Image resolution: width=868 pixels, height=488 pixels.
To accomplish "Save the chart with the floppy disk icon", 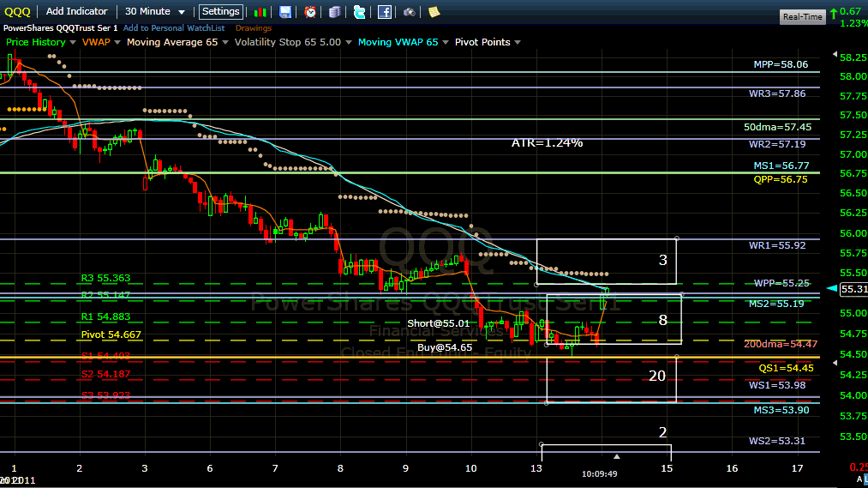I will (285, 12).
